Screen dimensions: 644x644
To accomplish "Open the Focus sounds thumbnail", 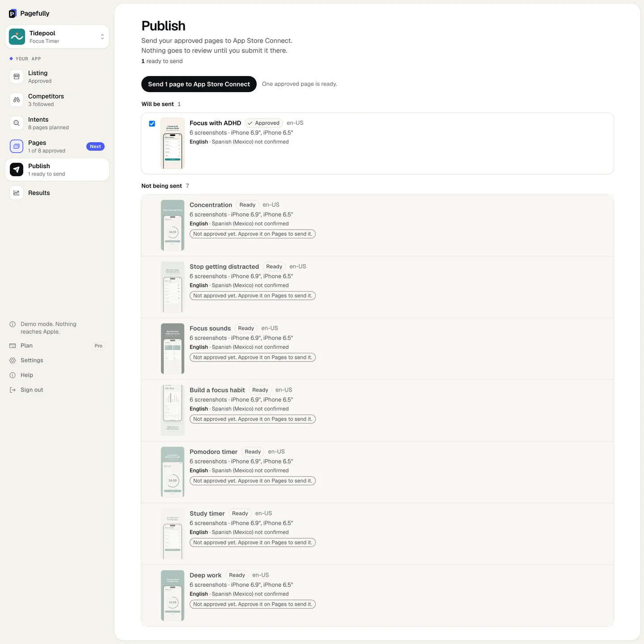I will pos(173,348).
